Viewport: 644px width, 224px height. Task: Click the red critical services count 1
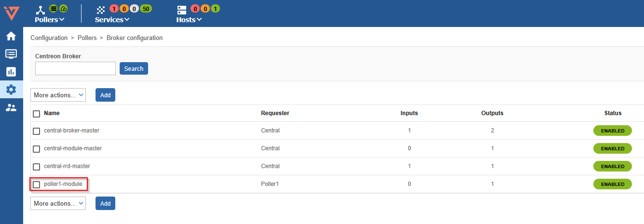tap(114, 9)
